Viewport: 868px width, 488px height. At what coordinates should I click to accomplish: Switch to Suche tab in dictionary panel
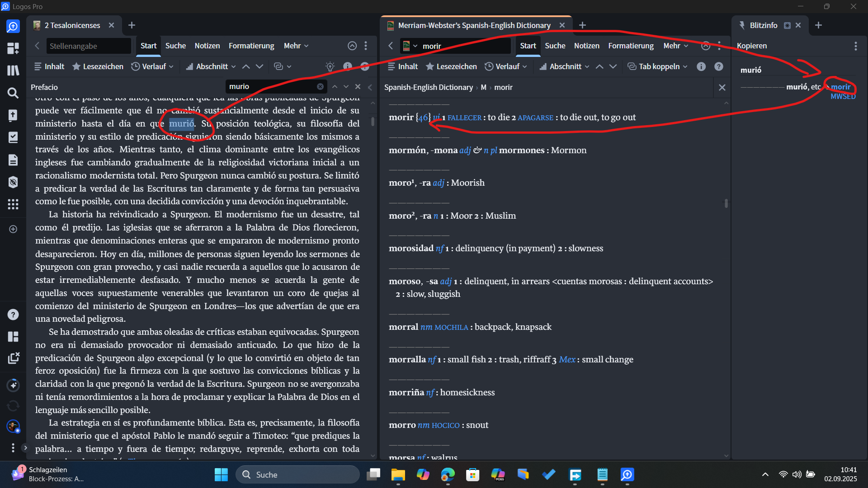[555, 46]
